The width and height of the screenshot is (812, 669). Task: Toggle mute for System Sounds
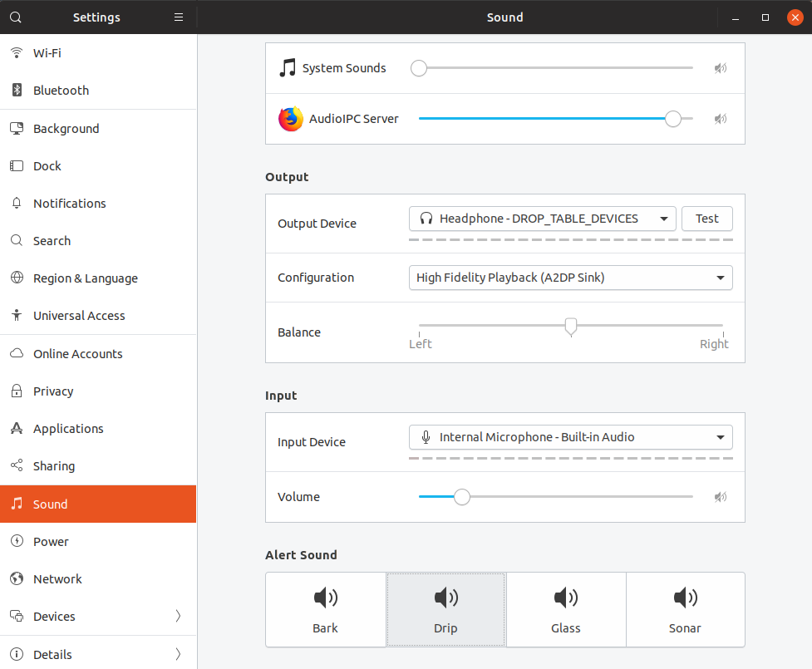click(721, 68)
